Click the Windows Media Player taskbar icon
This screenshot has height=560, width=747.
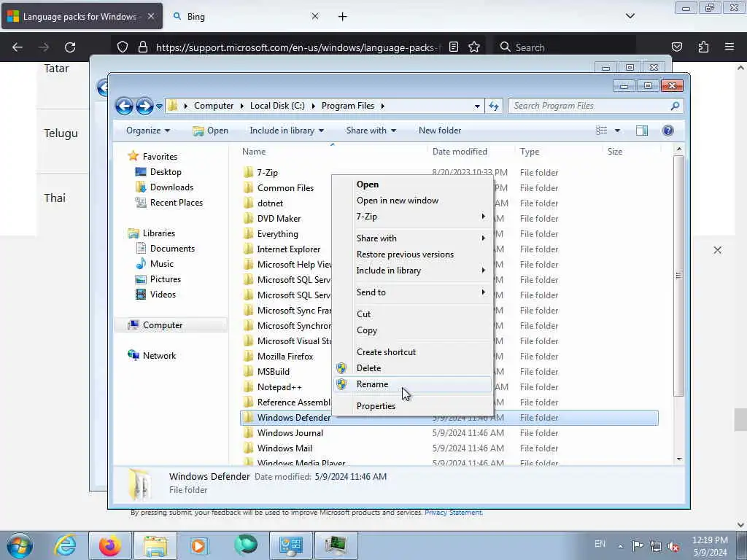[x=200, y=545]
